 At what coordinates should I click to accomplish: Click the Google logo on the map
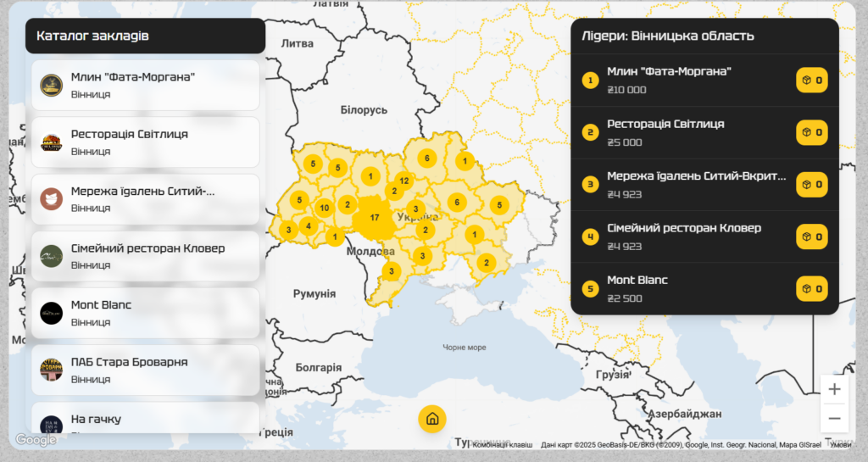(36, 439)
